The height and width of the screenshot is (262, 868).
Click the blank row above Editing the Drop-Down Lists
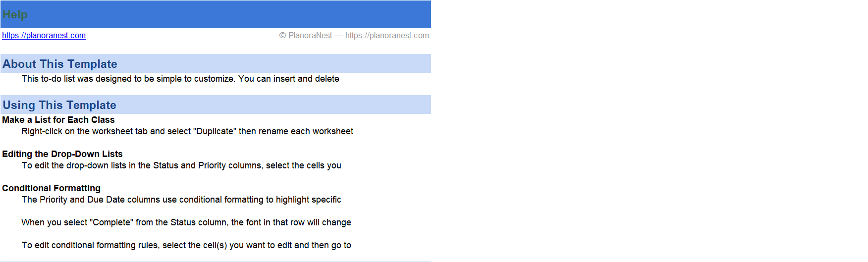tap(216, 143)
